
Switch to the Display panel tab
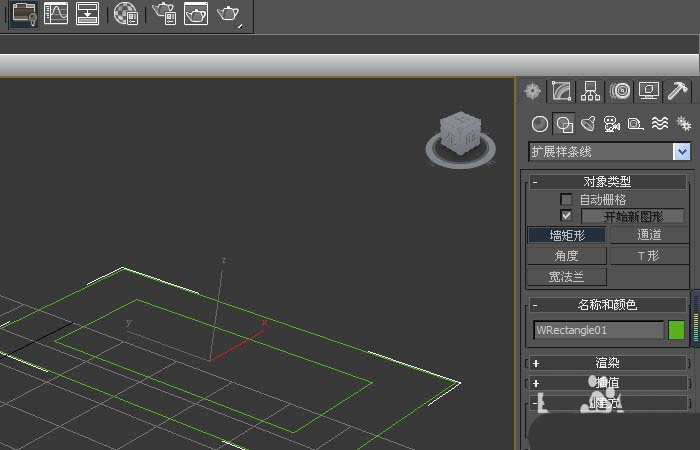pyautogui.click(x=649, y=91)
